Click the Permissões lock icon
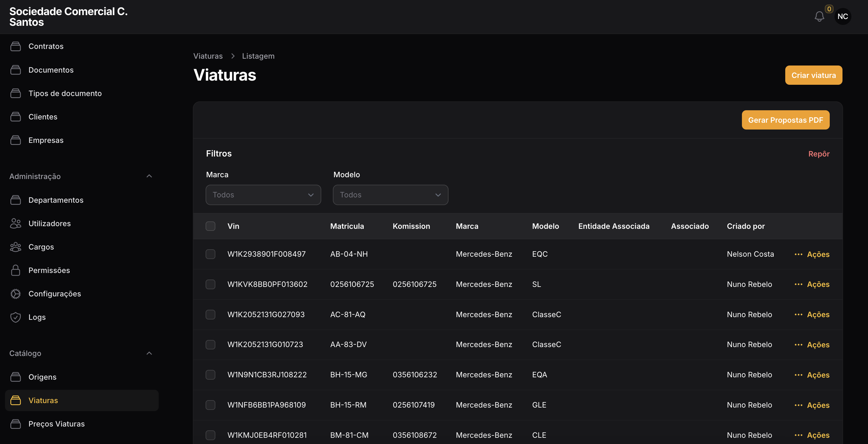The width and height of the screenshot is (868, 444). point(15,270)
